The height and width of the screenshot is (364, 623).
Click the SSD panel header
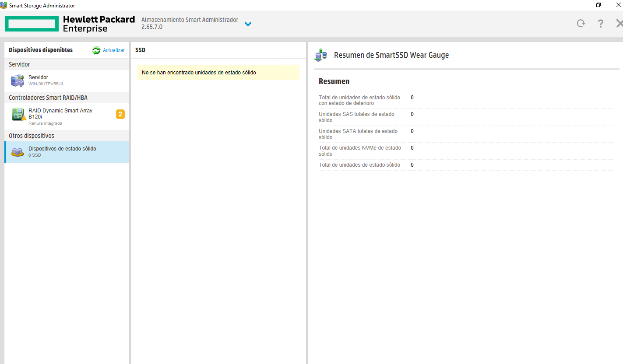(140, 50)
